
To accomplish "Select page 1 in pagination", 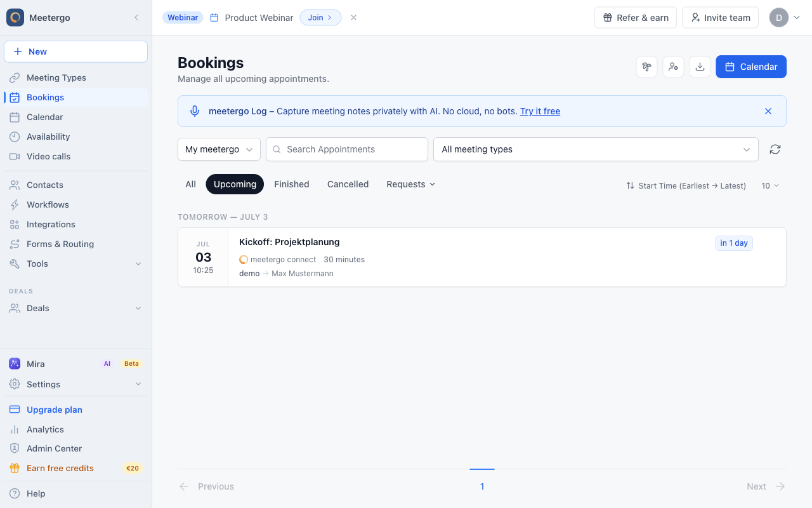I will (x=482, y=486).
